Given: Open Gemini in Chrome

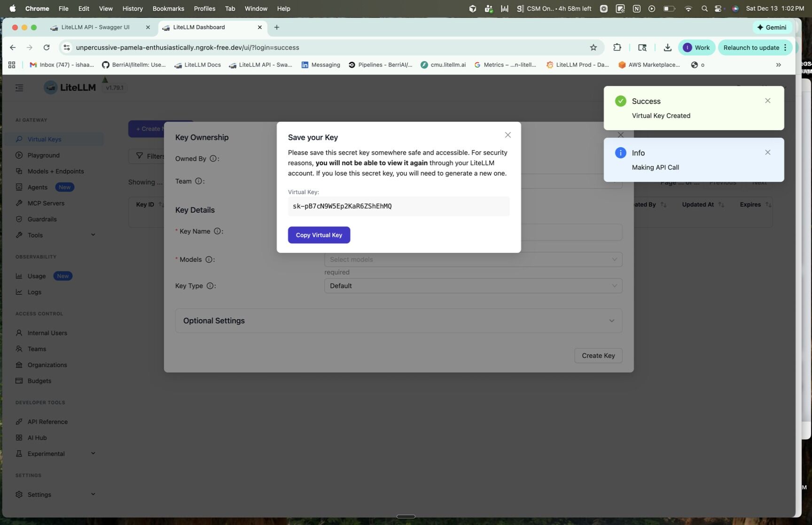Looking at the screenshot, I should click(x=772, y=27).
